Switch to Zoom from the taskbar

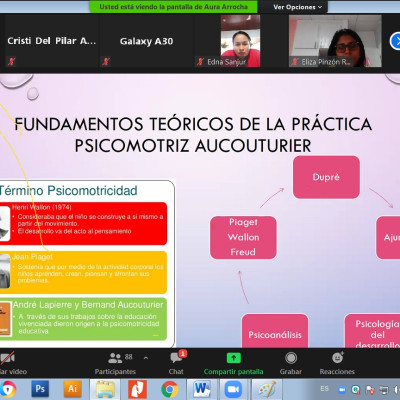coord(233,389)
